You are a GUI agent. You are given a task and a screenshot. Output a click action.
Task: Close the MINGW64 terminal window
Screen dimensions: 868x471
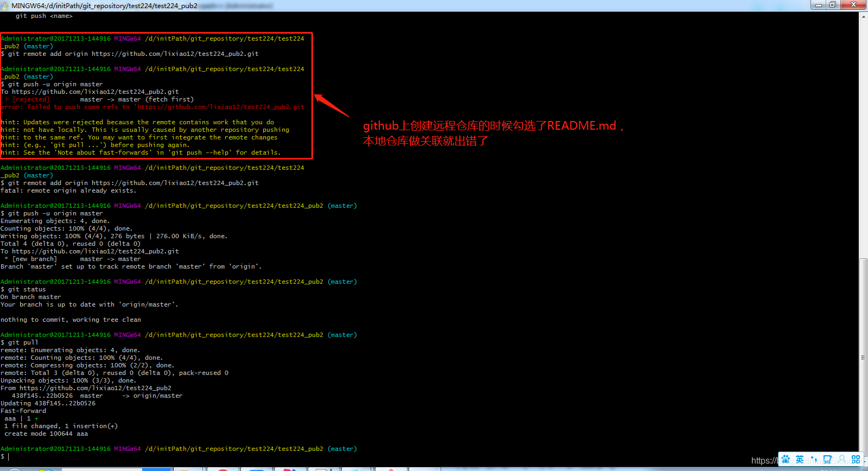click(x=853, y=5)
